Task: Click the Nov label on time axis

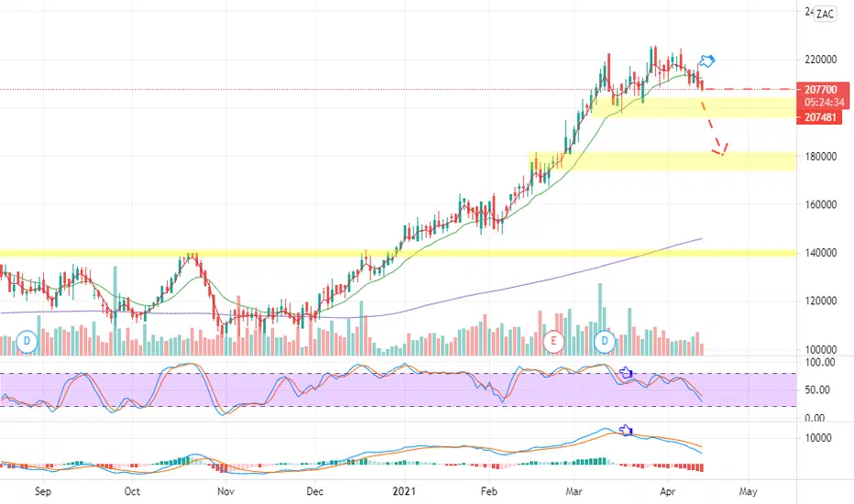Action: click(225, 491)
